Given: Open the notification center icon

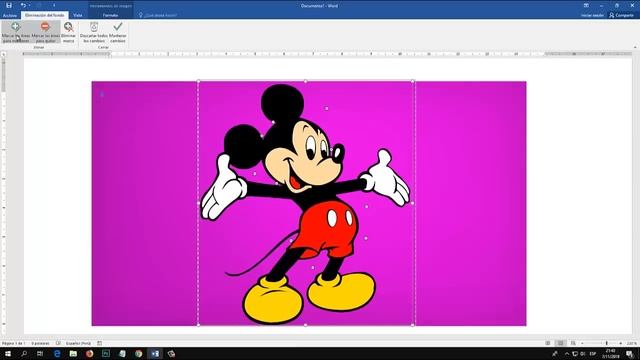Looking at the screenshot, I should [630, 353].
